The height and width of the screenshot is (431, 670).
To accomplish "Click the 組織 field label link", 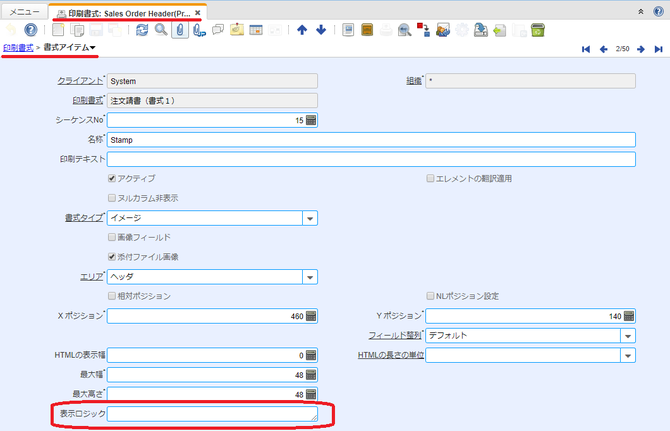I will pyautogui.click(x=414, y=81).
